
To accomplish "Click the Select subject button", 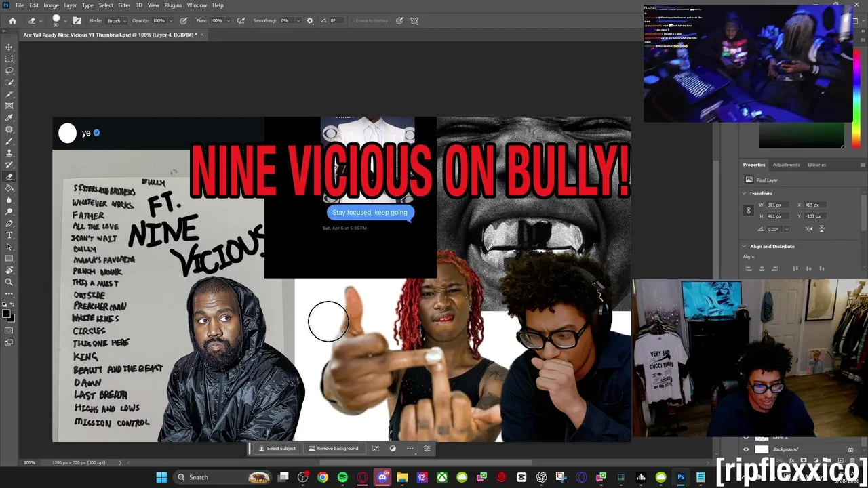I will click(x=277, y=449).
